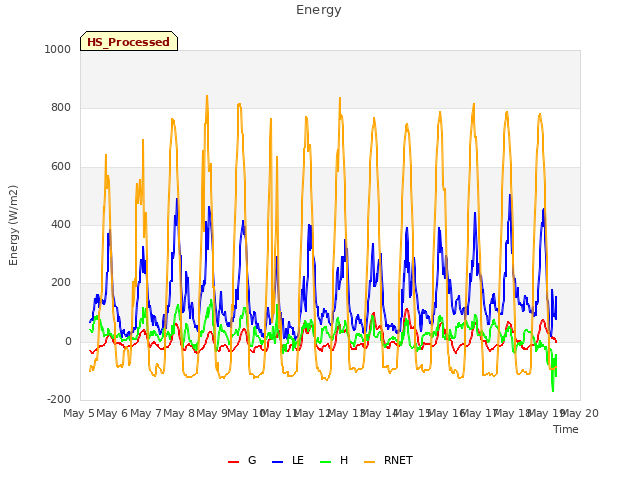
Task: Click the green H legend color marker
Action: (326, 462)
